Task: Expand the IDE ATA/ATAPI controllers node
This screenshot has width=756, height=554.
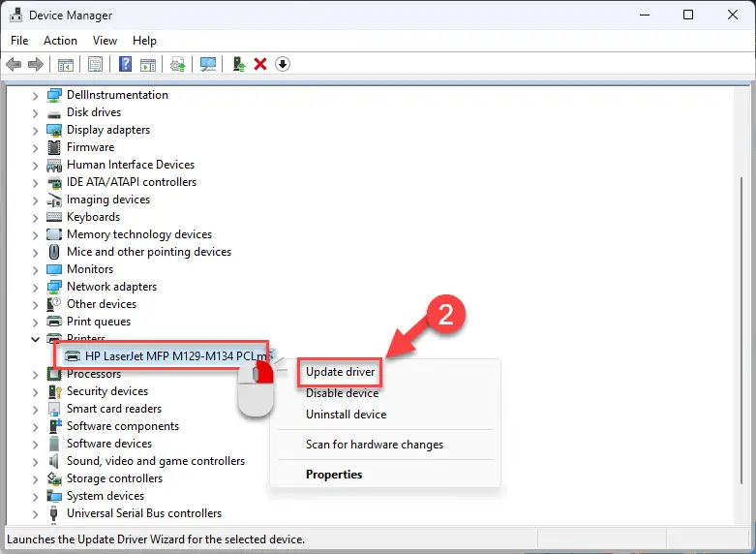Action: [35, 183]
